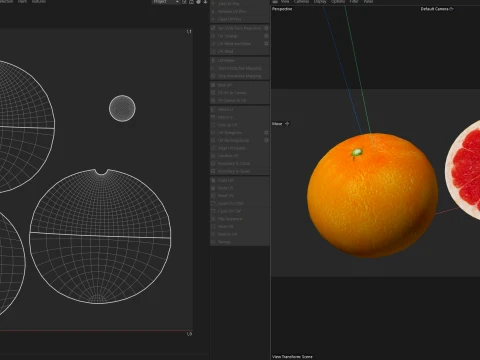
Task: Open the Options menu in the viewport
Action: (x=338, y=2)
